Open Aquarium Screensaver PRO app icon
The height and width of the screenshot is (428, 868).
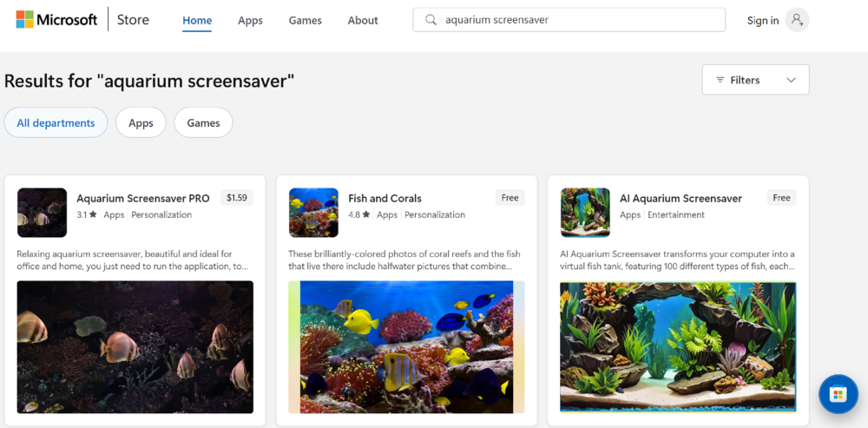click(x=42, y=213)
